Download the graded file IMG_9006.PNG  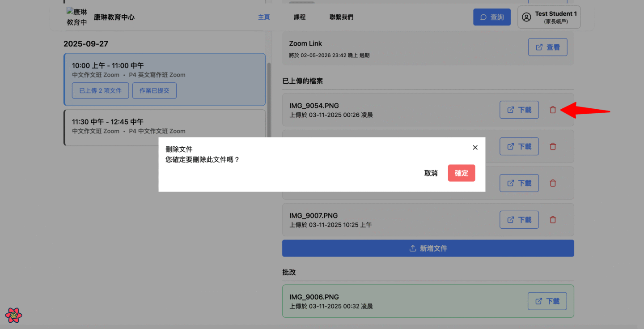[547, 301]
